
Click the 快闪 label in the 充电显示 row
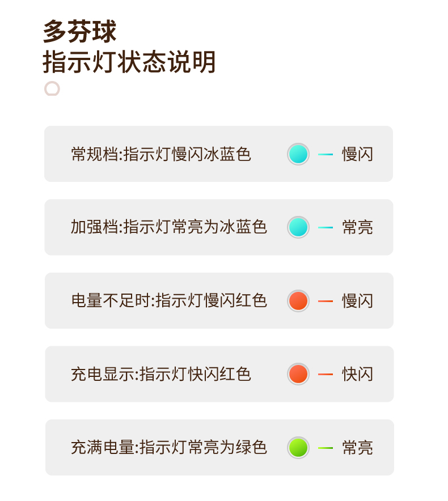[357, 374]
